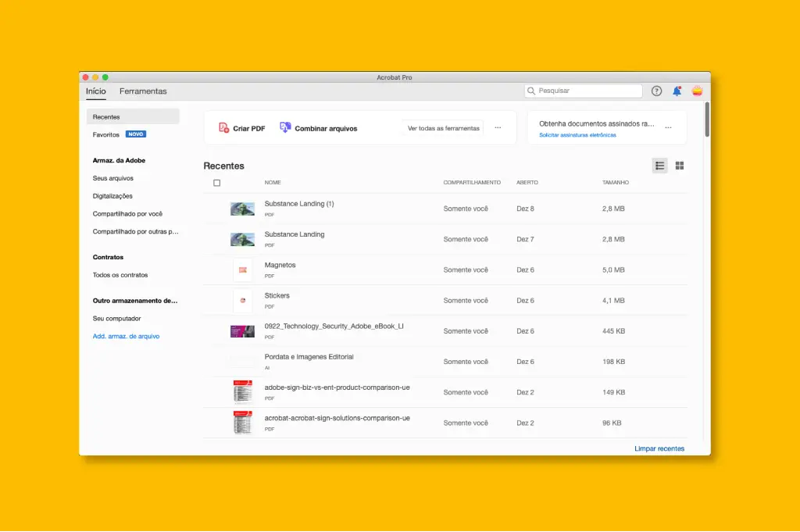The height and width of the screenshot is (532, 800).
Task: Switch to the Início tab
Action: coord(96,91)
